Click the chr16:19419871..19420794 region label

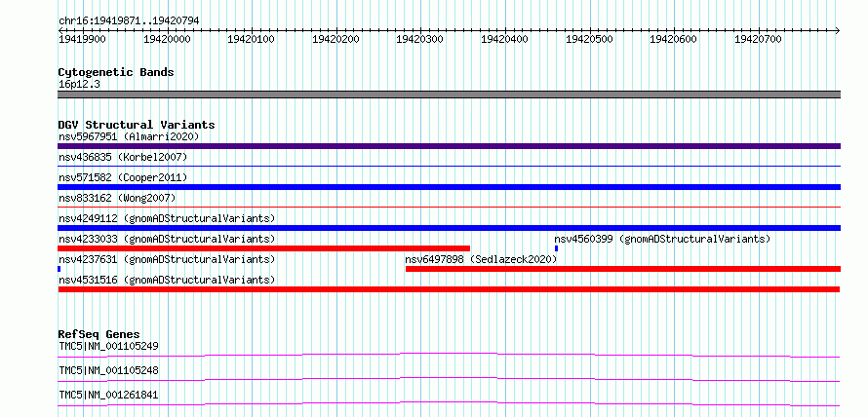129,20
